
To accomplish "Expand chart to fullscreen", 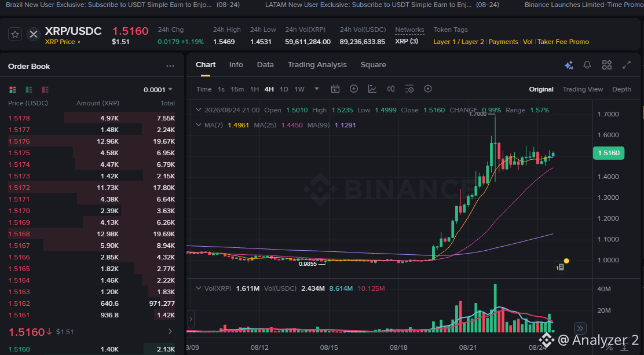I will tap(627, 65).
